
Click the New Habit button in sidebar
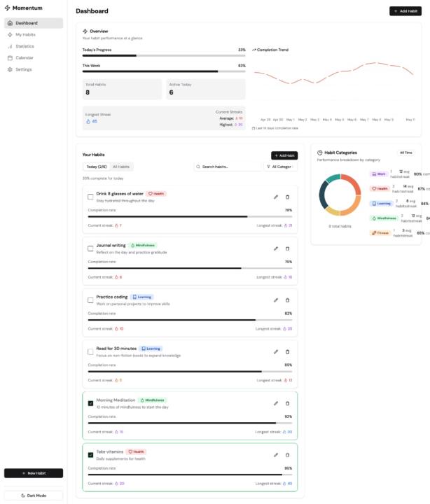coord(34,473)
